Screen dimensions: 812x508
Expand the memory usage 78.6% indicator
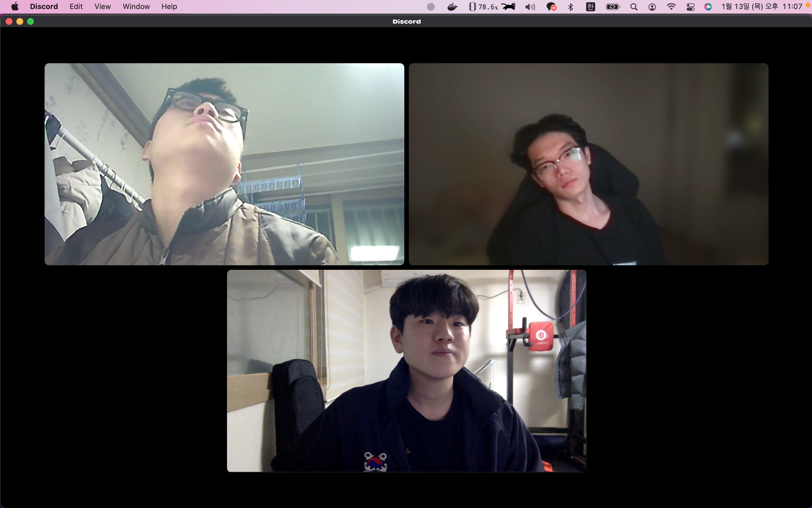[483, 7]
